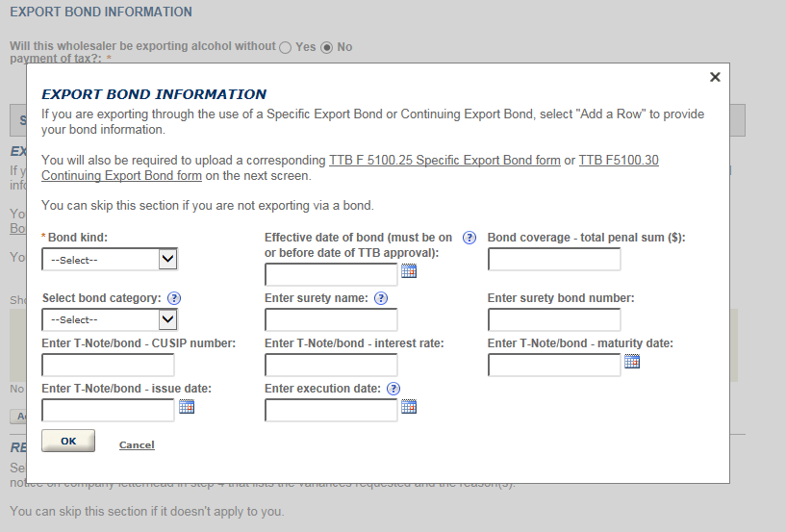Select Yes for exporting without tax payment
This screenshot has height=532, width=786.
285,48
